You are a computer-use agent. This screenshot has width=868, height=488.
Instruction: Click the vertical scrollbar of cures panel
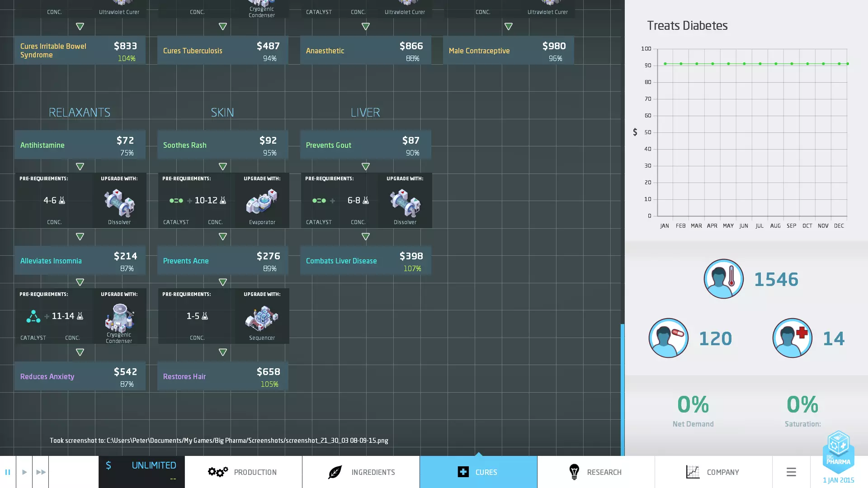tap(623, 389)
